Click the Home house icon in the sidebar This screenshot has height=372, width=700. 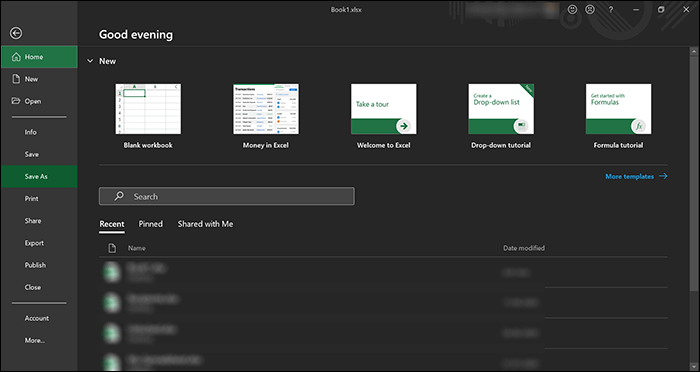16,57
